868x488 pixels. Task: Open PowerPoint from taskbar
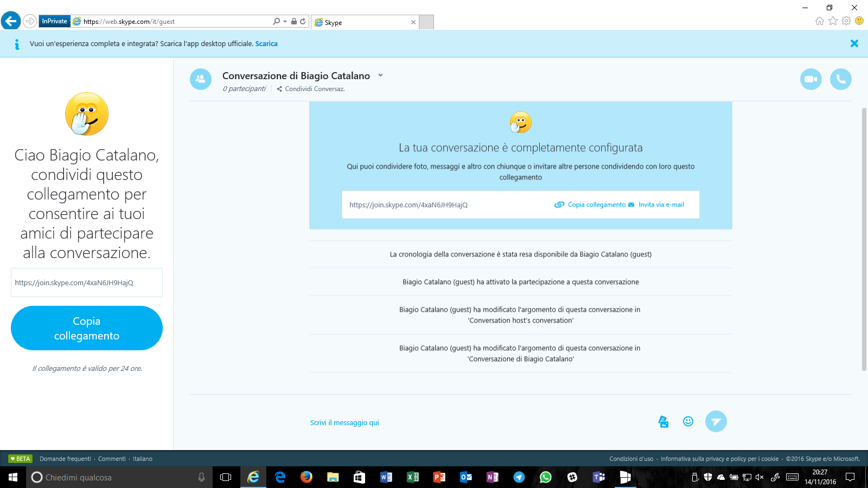[439, 477]
